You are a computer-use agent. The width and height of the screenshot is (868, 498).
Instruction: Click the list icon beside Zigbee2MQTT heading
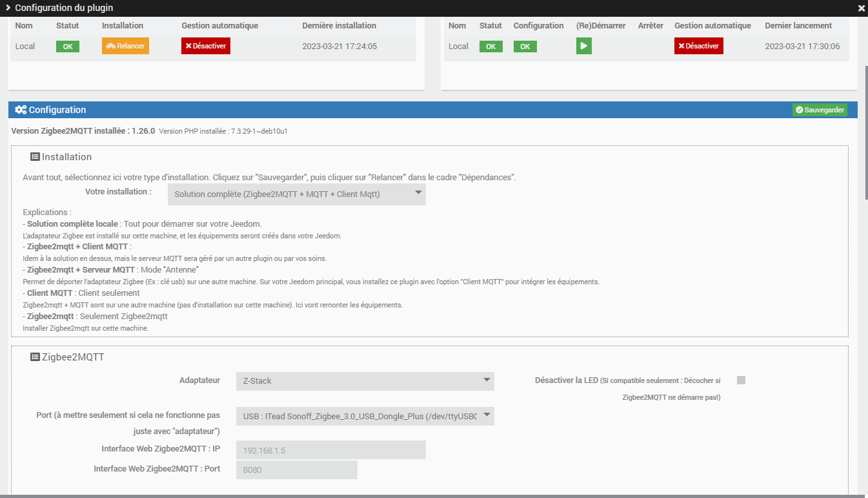coord(35,357)
